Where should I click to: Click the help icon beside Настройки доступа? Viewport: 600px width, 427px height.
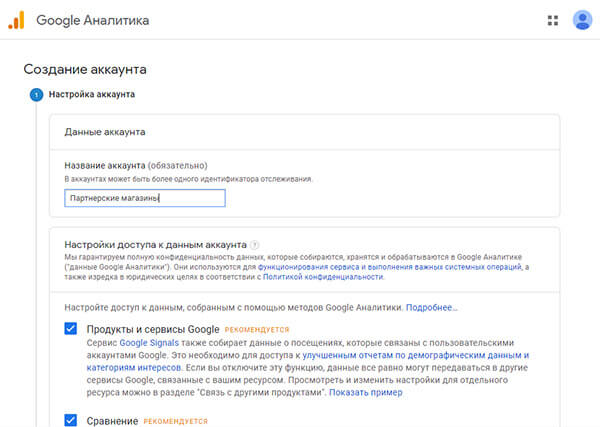click(254, 245)
